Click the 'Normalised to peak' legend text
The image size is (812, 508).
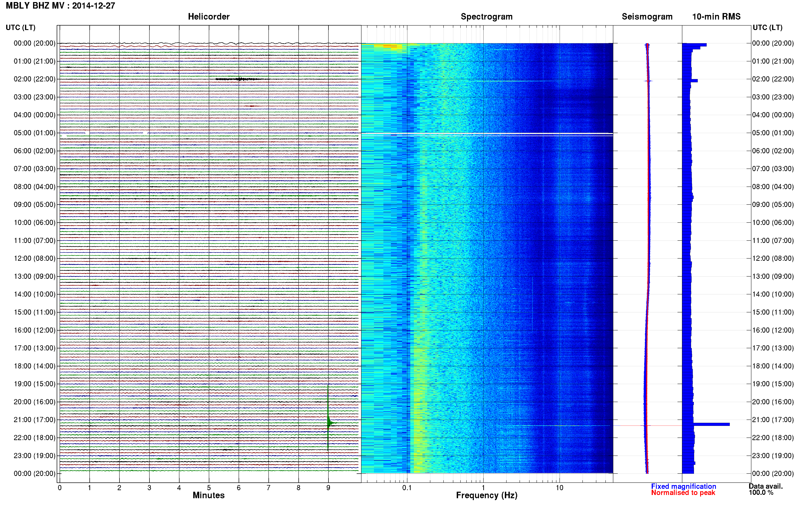click(683, 493)
